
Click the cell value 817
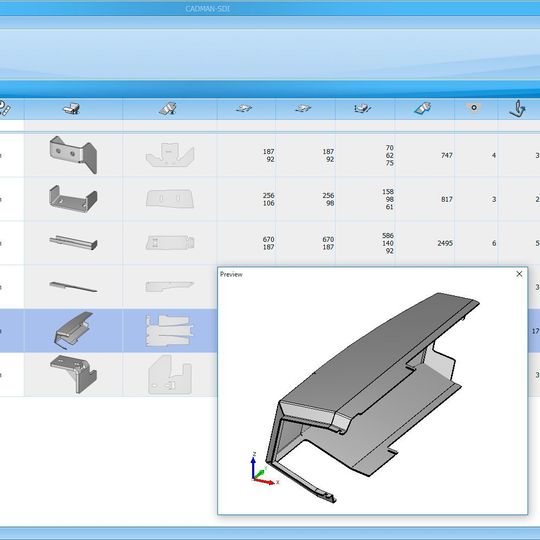[x=447, y=199]
